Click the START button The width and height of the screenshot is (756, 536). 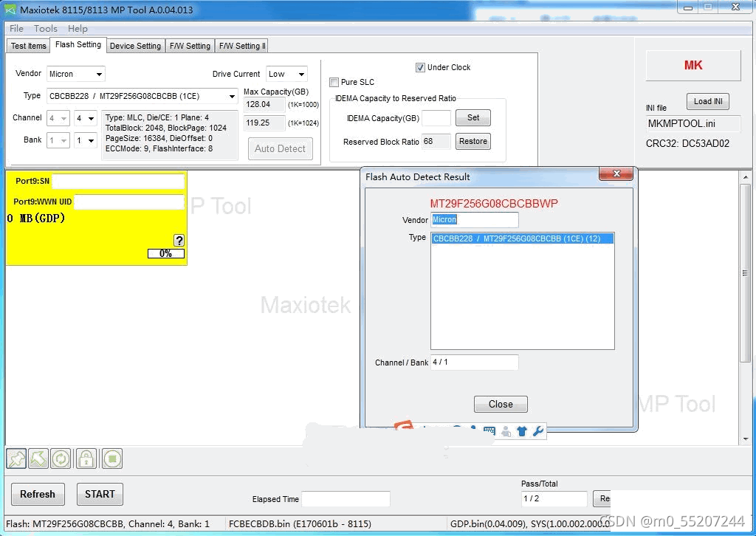pos(100,494)
